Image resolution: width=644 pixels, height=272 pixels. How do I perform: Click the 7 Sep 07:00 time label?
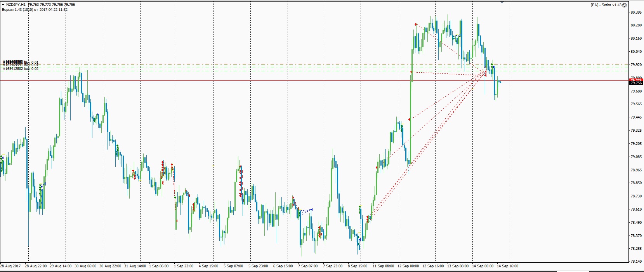[x=308, y=266]
